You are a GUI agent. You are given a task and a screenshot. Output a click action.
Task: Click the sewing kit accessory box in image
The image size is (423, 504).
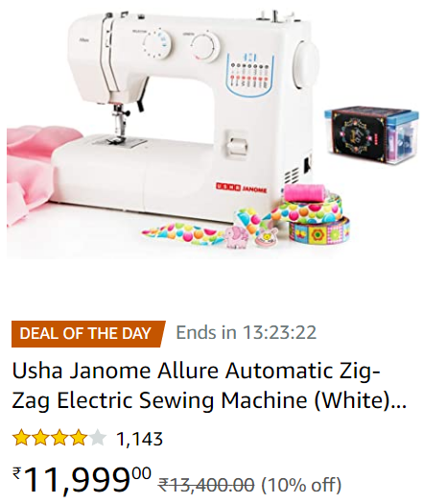coord(371,135)
